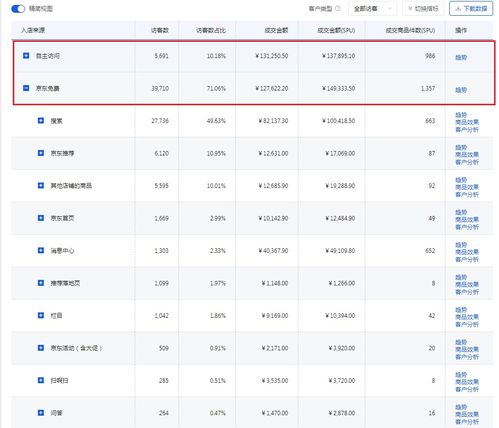Click the 访客数 column header

click(160, 30)
